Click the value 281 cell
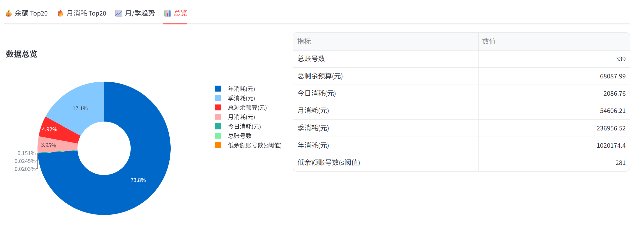Viewport: 644px width, 250px height. pyautogui.click(x=554, y=162)
